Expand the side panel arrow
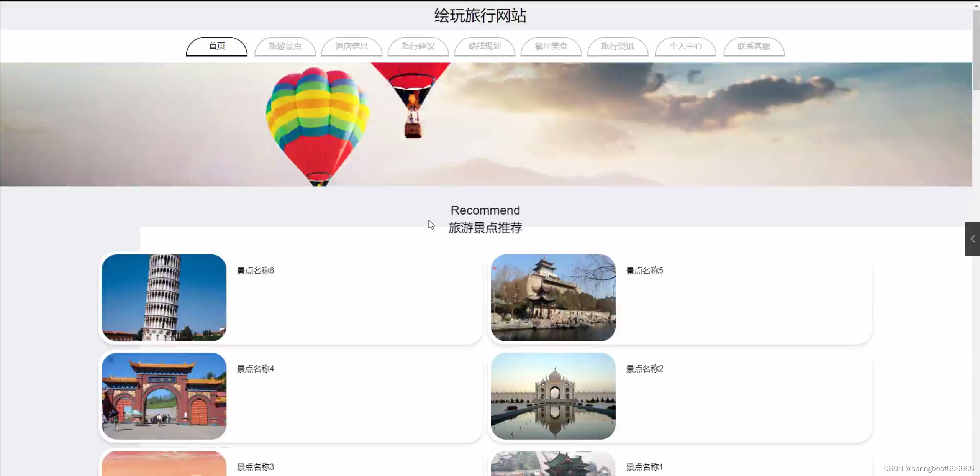980x476 pixels. (x=972, y=239)
